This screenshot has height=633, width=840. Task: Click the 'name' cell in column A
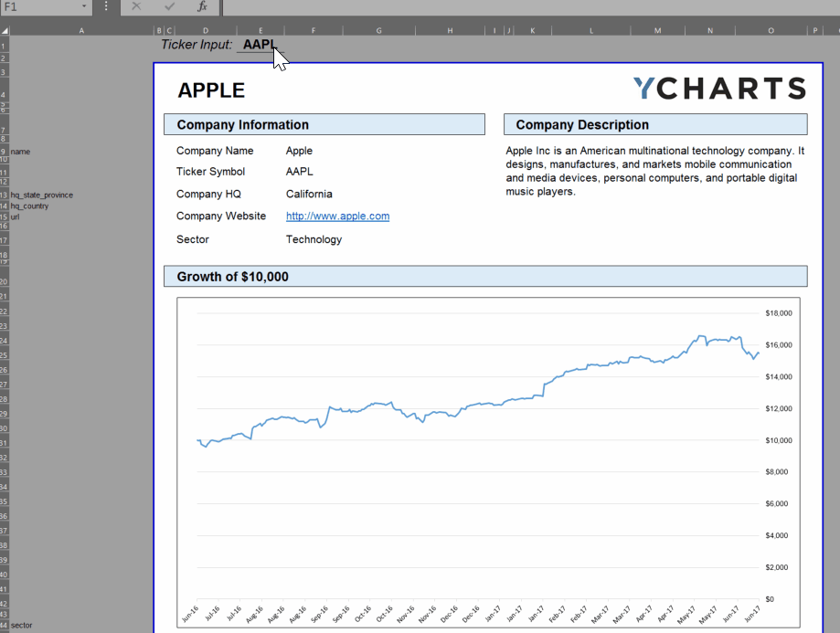[x=20, y=152]
